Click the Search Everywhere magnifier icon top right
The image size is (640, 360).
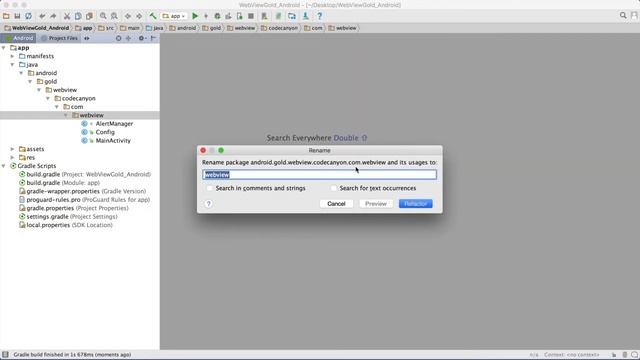pos(623,16)
